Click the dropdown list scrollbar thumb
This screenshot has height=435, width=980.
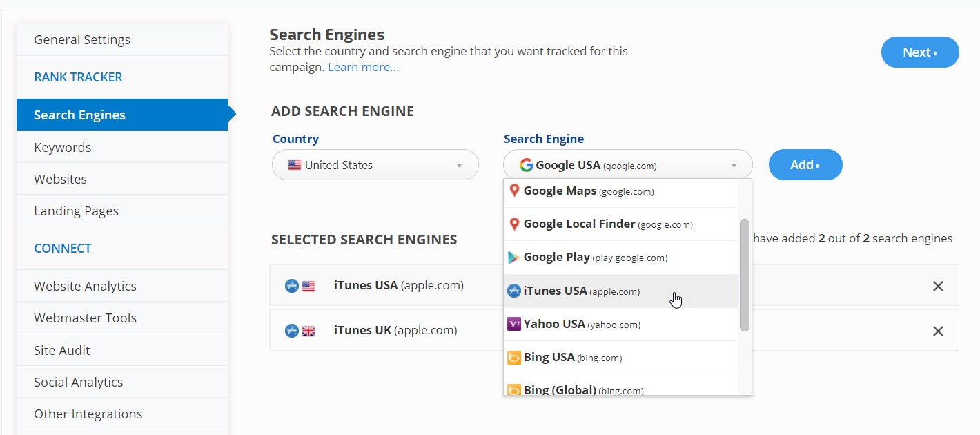coord(744,275)
